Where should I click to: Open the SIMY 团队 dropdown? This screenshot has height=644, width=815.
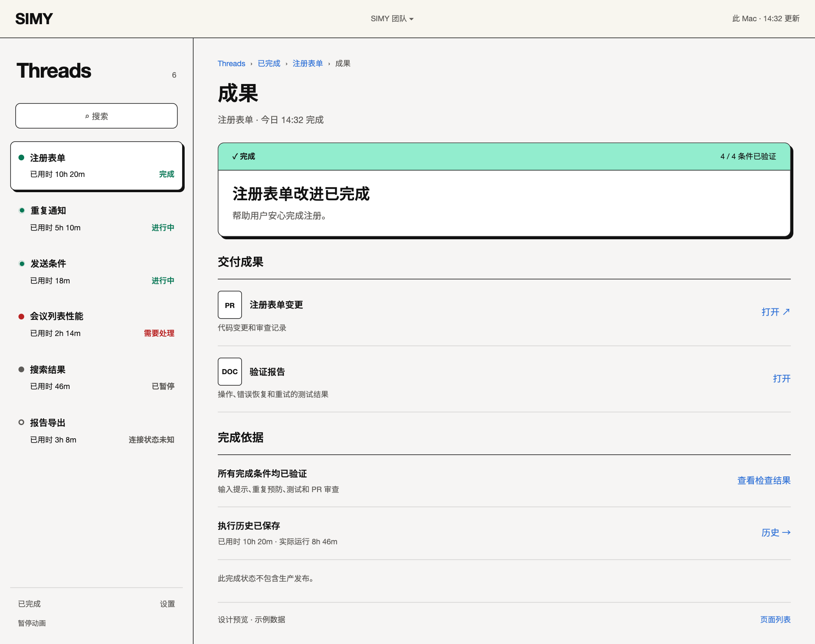392,19
